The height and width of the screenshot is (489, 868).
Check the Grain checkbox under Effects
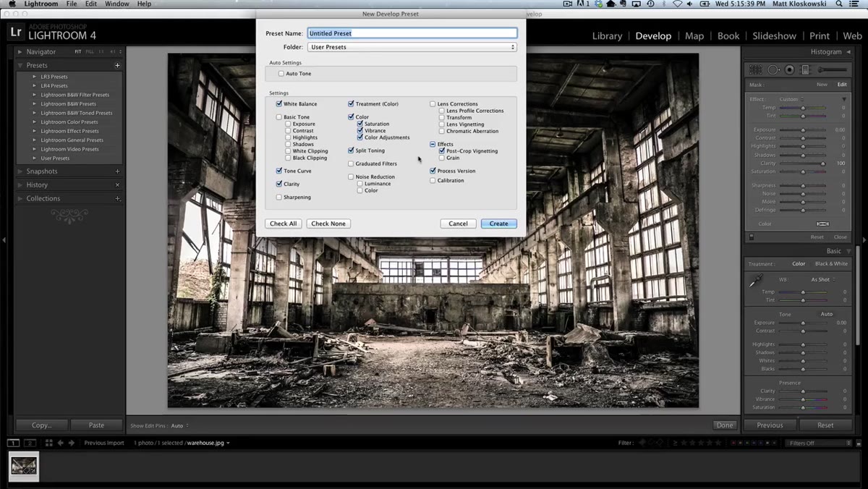point(442,158)
